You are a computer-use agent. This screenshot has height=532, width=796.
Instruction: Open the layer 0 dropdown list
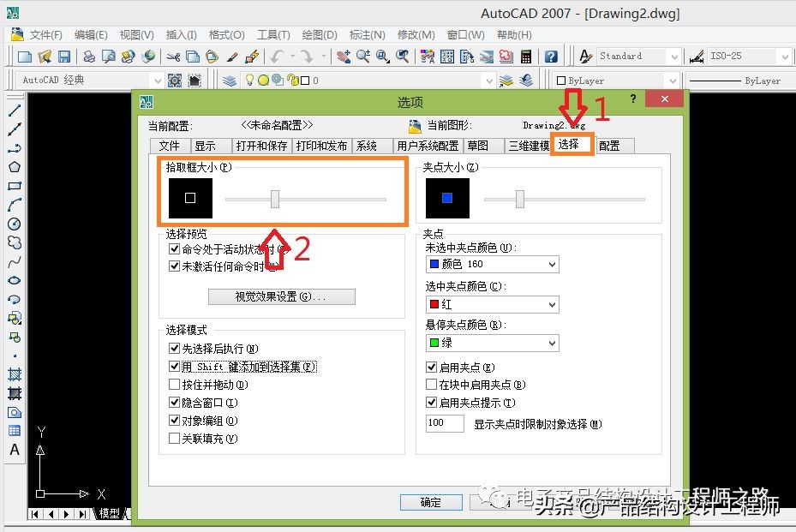[x=367, y=81]
